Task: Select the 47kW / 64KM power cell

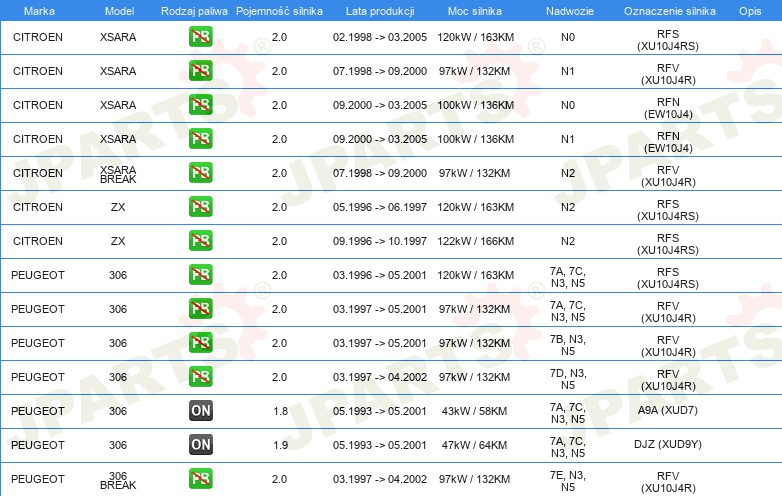Action: [x=474, y=445]
